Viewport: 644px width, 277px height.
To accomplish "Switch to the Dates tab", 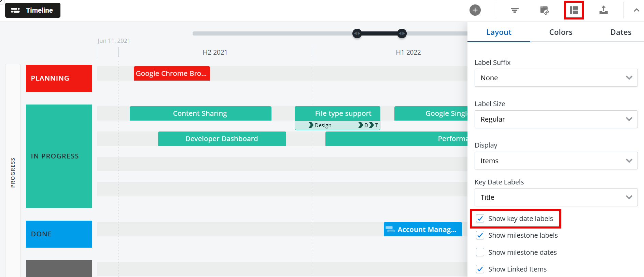I will (x=620, y=32).
